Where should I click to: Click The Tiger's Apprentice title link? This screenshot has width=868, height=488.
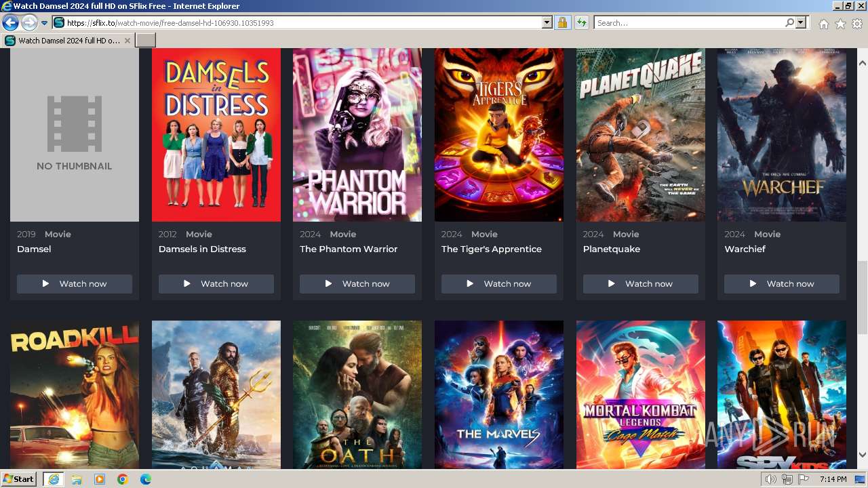[x=492, y=249]
